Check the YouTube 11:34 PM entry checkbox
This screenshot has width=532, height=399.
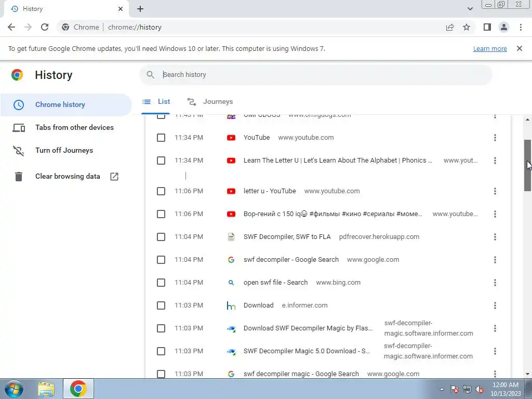[161, 138]
